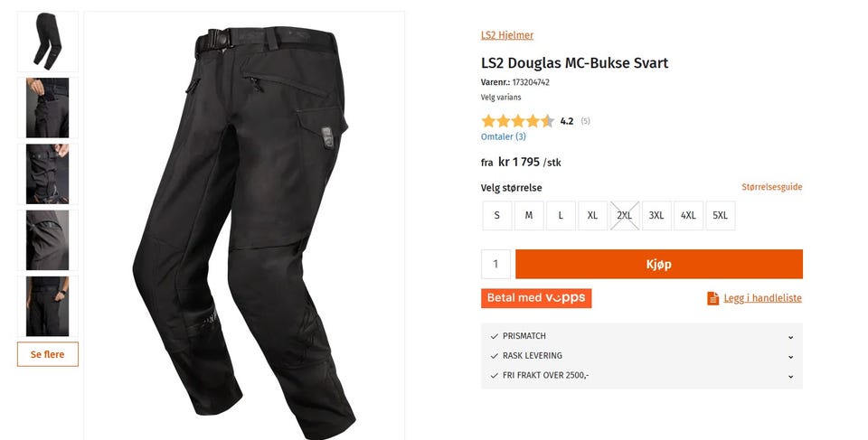This screenshot has width=868, height=440.
Task: Select first thumbnail of full trousers
Action: coord(48,42)
